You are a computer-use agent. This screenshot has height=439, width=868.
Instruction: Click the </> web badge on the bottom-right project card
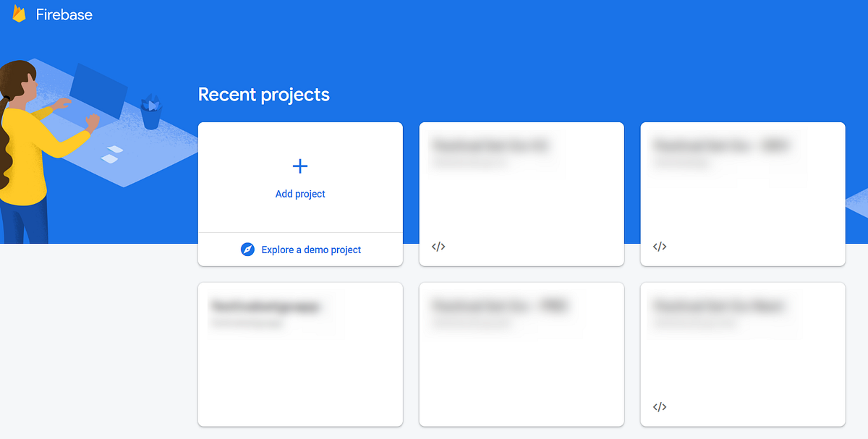coord(659,406)
